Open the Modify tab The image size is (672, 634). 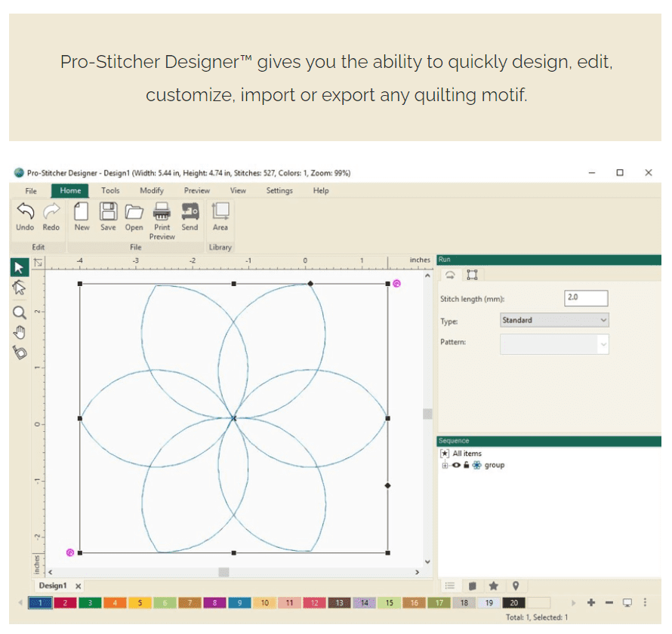click(152, 191)
